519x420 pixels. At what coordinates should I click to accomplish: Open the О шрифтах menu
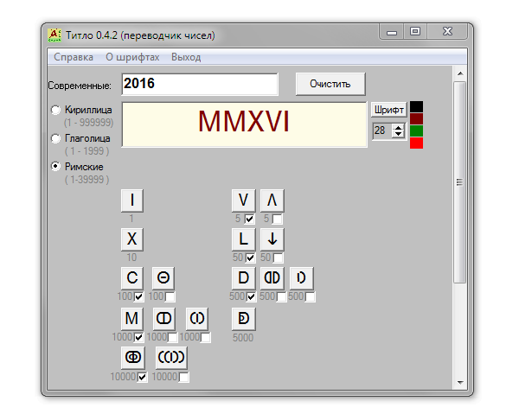(132, 57)
